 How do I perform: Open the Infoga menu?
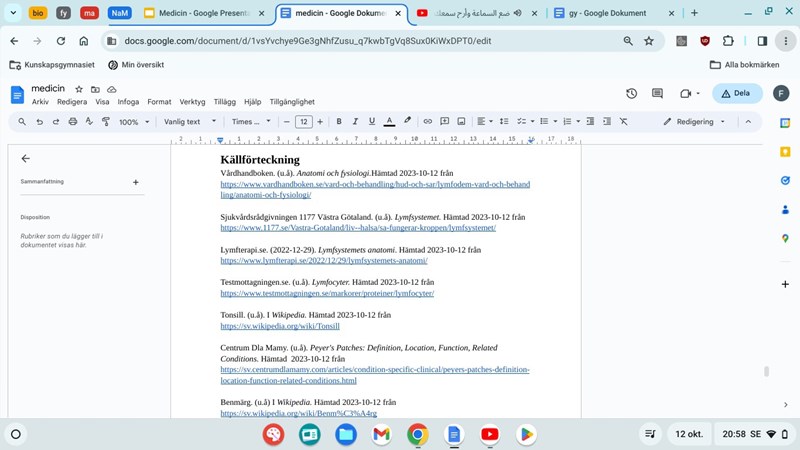[x=128, y=102]
